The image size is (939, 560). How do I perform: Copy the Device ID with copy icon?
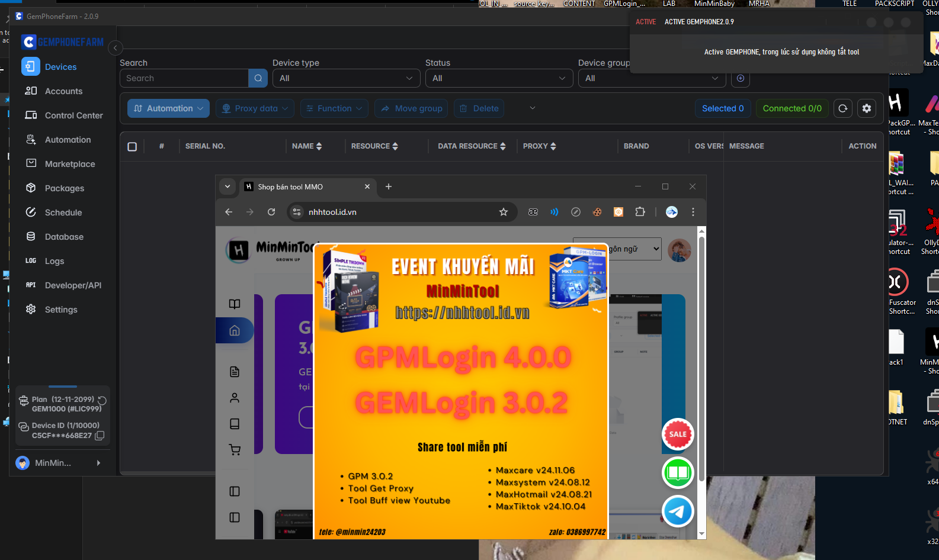[100, 436]
